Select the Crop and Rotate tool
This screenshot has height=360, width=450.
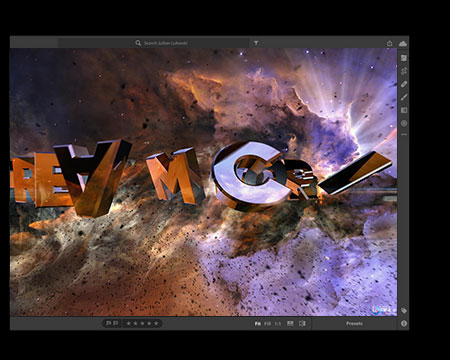click(404, 71)
